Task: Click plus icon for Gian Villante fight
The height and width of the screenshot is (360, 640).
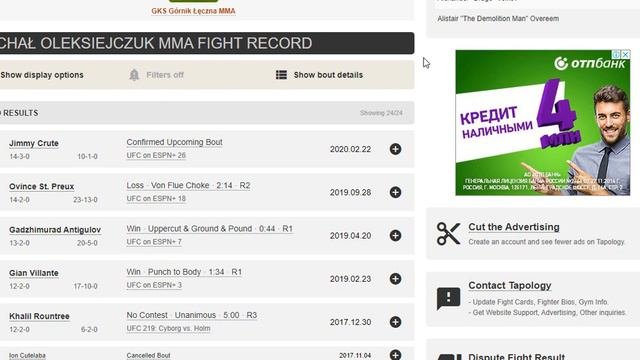Action: click(x=395, y=279)
